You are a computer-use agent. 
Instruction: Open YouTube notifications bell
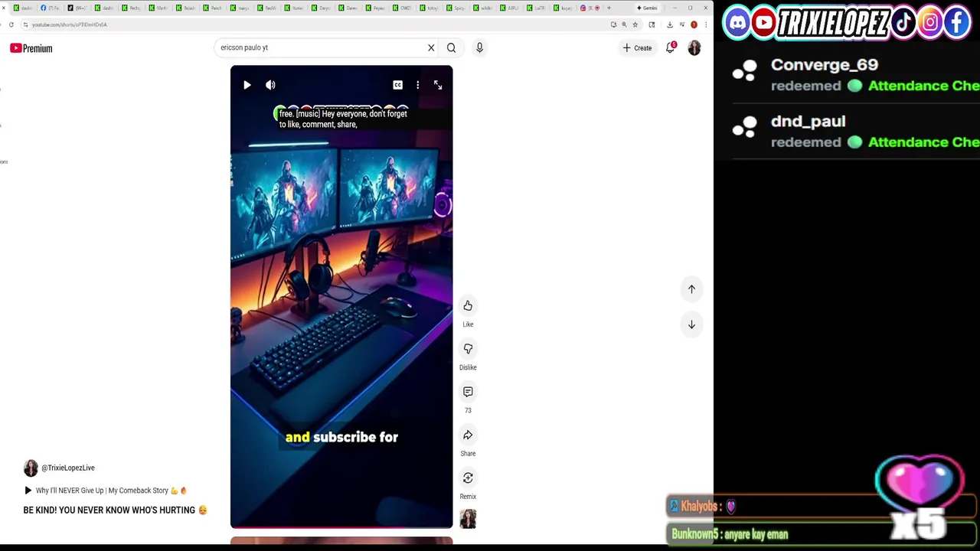[671, 47]
